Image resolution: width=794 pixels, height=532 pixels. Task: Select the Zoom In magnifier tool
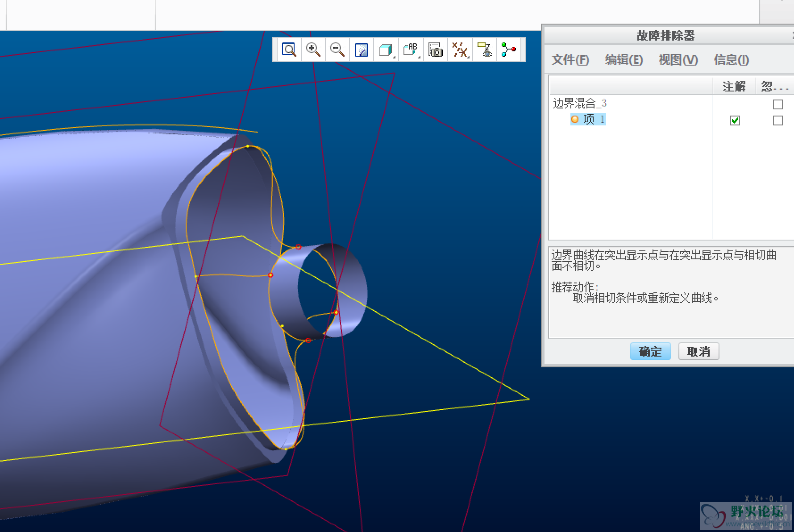(x=313, y=50)
